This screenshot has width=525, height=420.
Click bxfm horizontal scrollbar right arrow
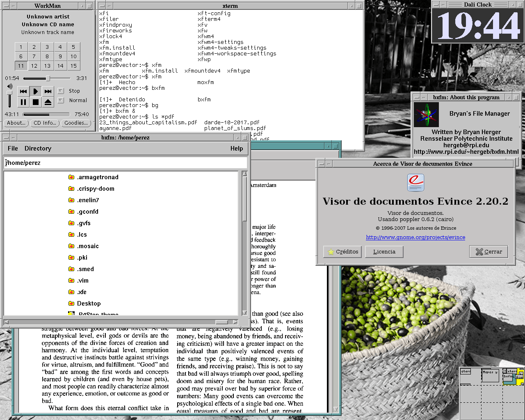coord(235,322)
